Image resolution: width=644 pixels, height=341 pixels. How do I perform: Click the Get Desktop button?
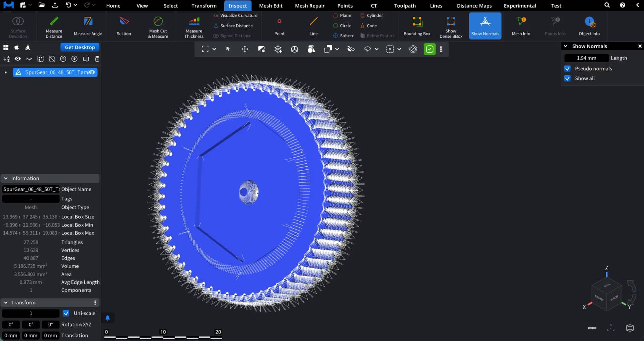[x=80, y=47]
